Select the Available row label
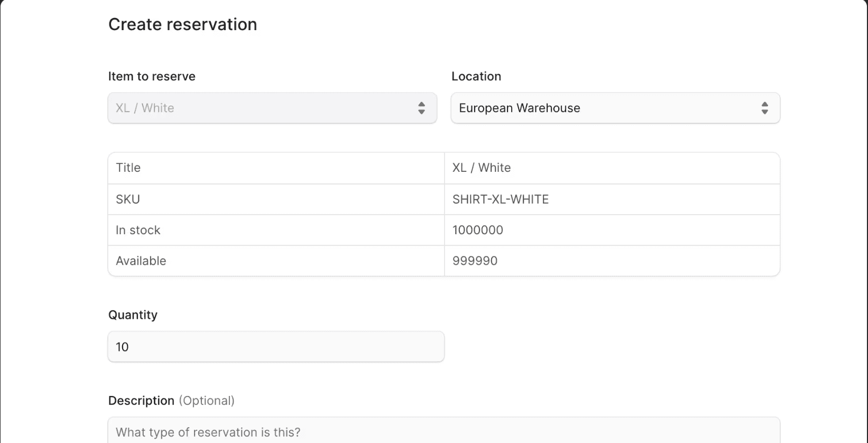 click(141, 261)
